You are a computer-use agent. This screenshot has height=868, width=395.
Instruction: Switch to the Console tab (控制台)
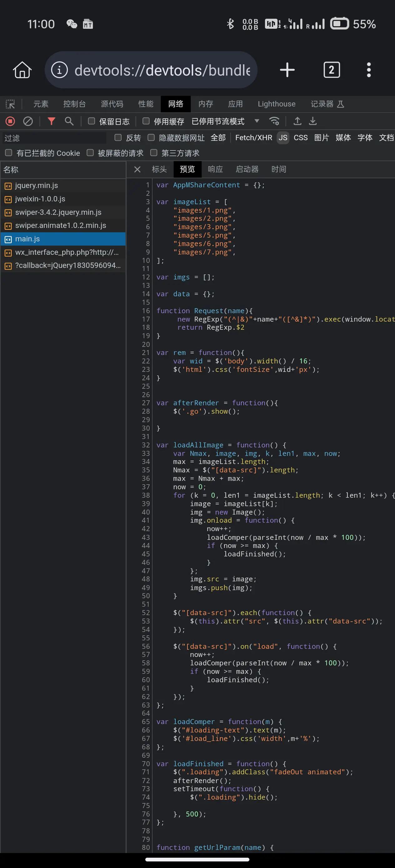(x=75, y=104)
